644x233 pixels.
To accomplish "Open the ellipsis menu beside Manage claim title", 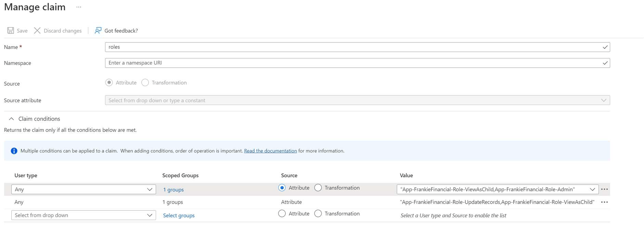I will tap(79, 7).
